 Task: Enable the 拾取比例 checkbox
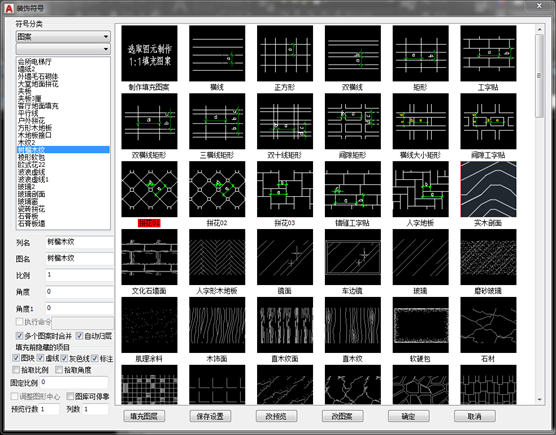point(16,370)
